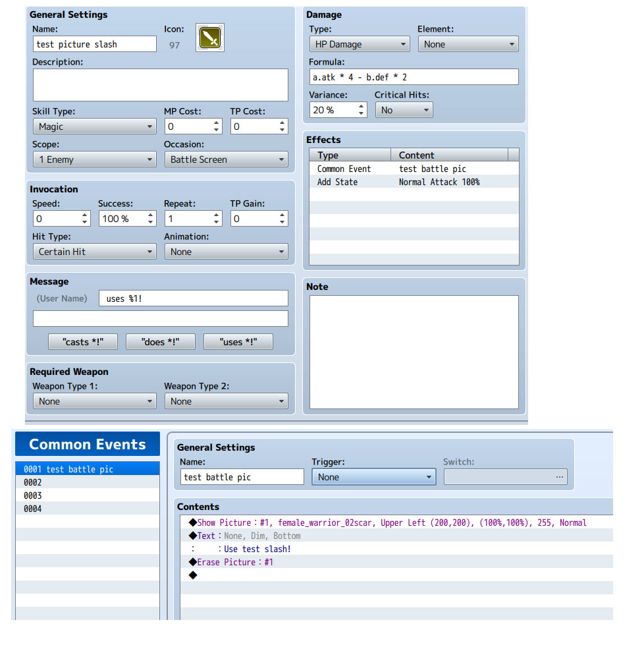Click the "uses *!" message button
The image size is (644, 645).
[238, 341]
